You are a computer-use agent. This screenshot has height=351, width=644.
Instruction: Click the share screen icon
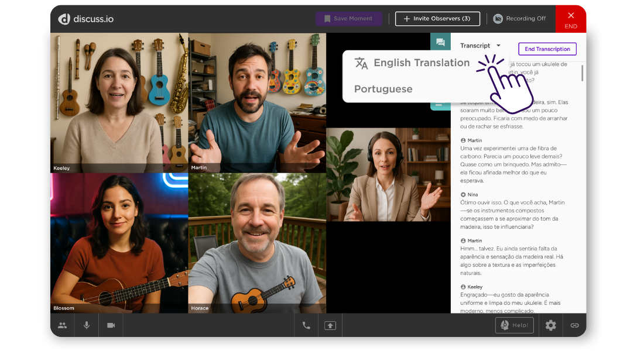coord(330,325)
